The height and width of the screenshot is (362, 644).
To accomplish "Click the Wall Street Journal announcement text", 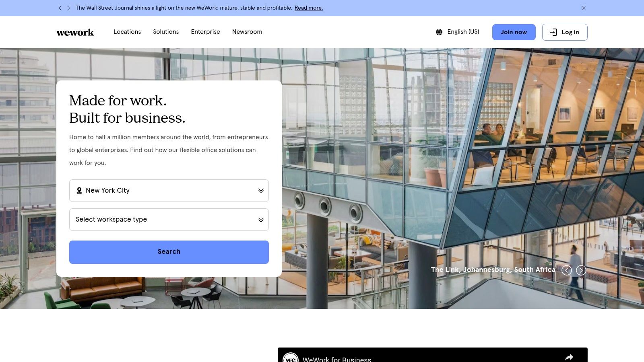I will tap(184, 8).
